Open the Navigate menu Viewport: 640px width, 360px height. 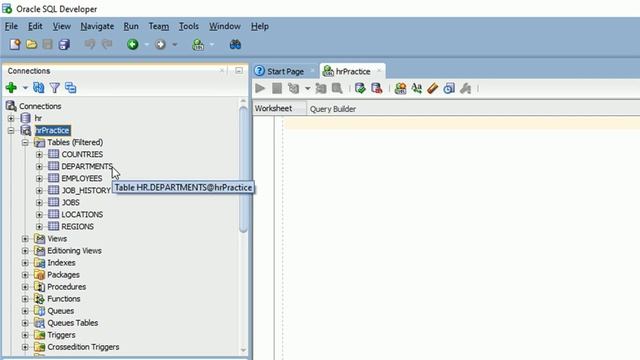97,26
